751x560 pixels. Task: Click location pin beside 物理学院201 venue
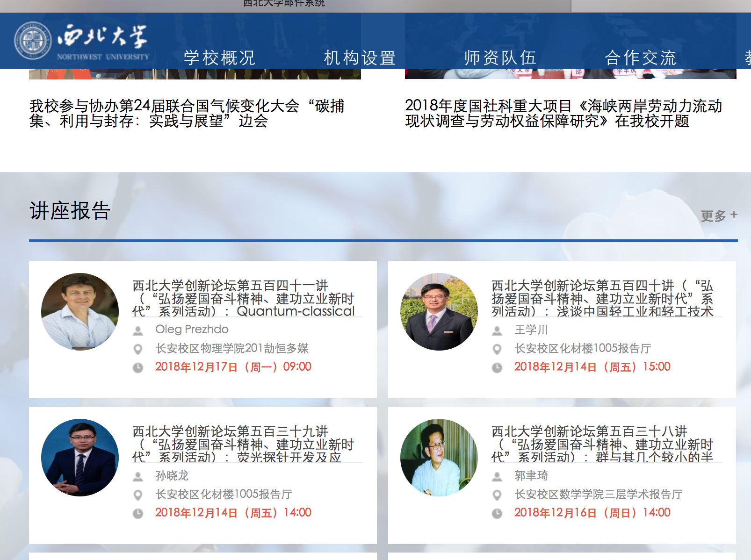tap(138, 349)
